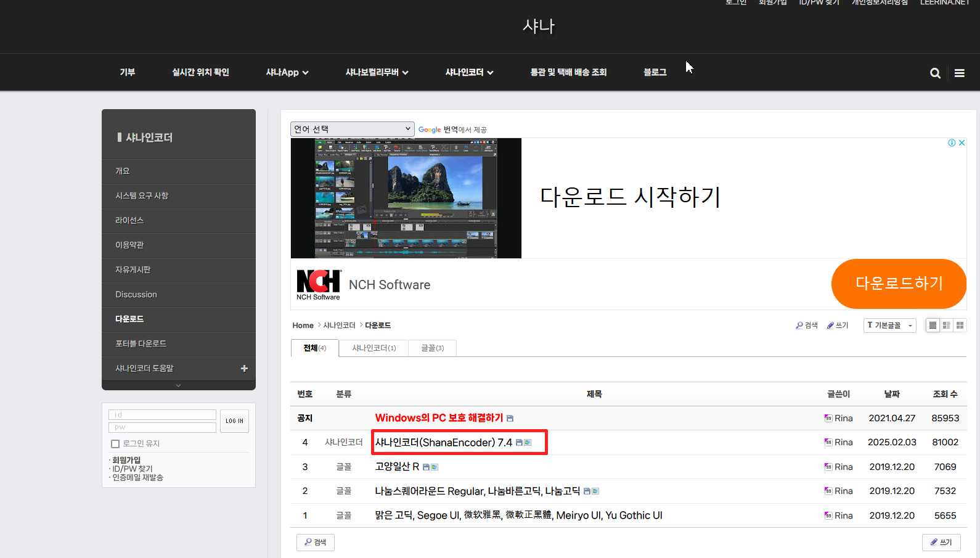
Task: Close the NCH Software ad with X icon
Action: click(x=962, y=142)
